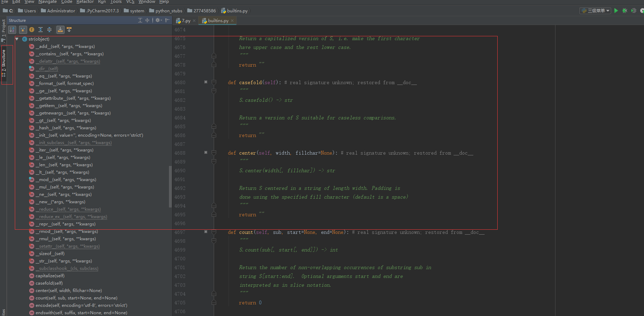The height and width of the screenshot is (316, 644).
Task: Click the Autoscroll from Source icon
Action: pyautogui.click(x=69, y=30)
